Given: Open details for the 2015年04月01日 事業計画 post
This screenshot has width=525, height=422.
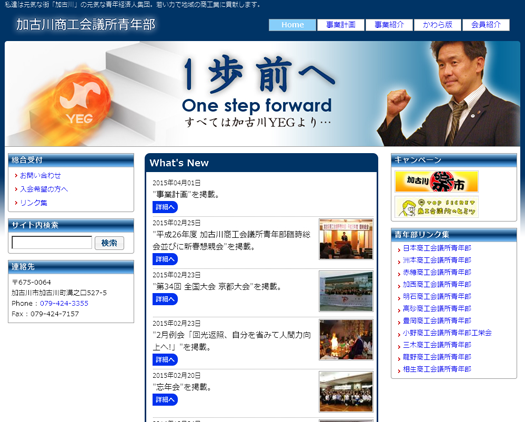Looking at the screenshot, I should click(x=165, y=207).
